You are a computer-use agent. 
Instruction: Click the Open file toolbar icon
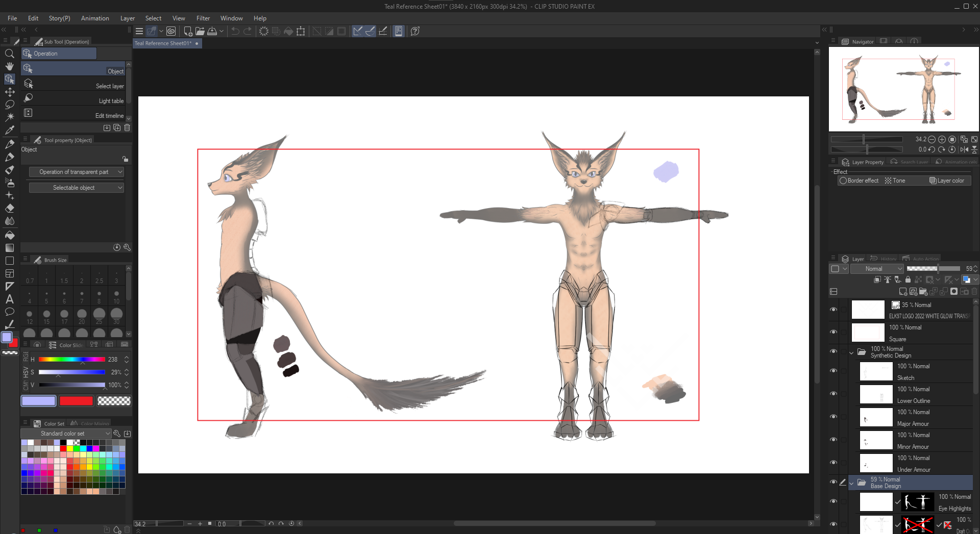pyautogui.click(x=200, y=31)
